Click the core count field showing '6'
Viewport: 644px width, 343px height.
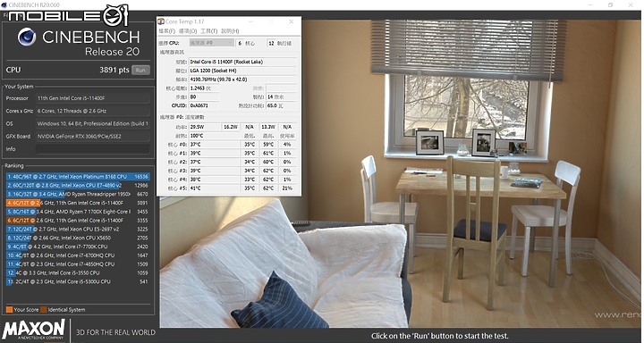(x=240, y=43)
